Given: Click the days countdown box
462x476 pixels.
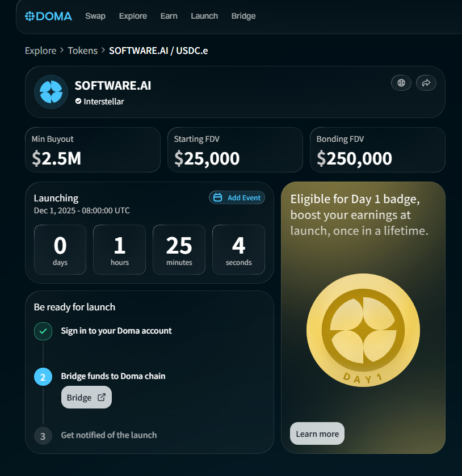Looking at the screenshot, I should tap(60, 250).
